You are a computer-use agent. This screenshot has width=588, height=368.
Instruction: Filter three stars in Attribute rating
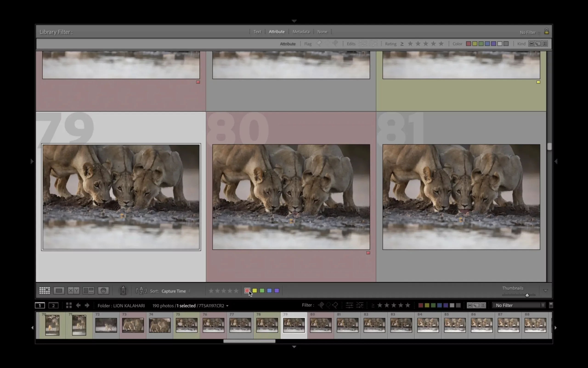pos(426,43)
